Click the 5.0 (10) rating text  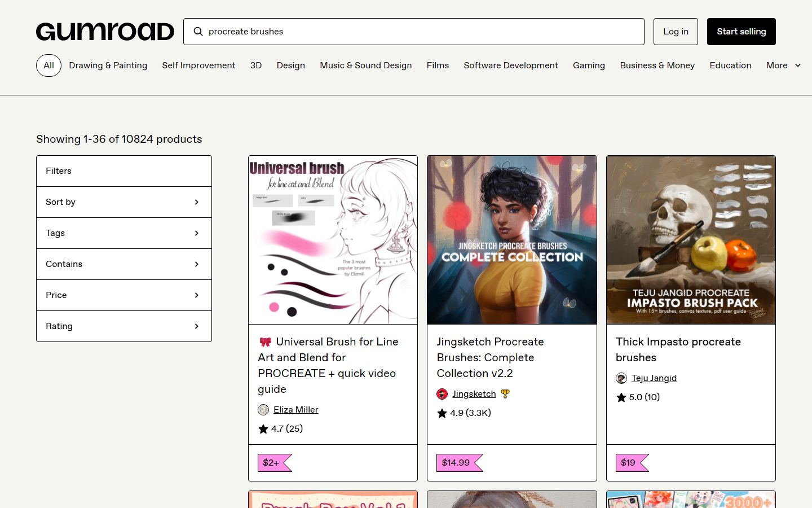click(x=645, y=397)
